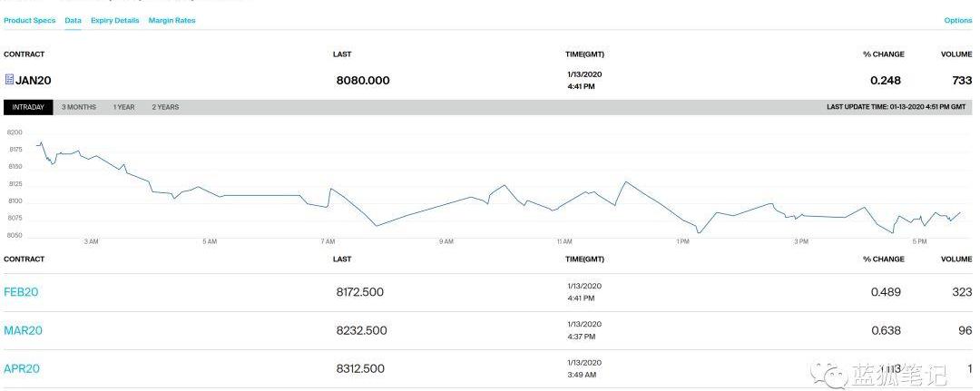
Task: Click the WeChat logo in the watermark
Action: [x=829, y=373]
